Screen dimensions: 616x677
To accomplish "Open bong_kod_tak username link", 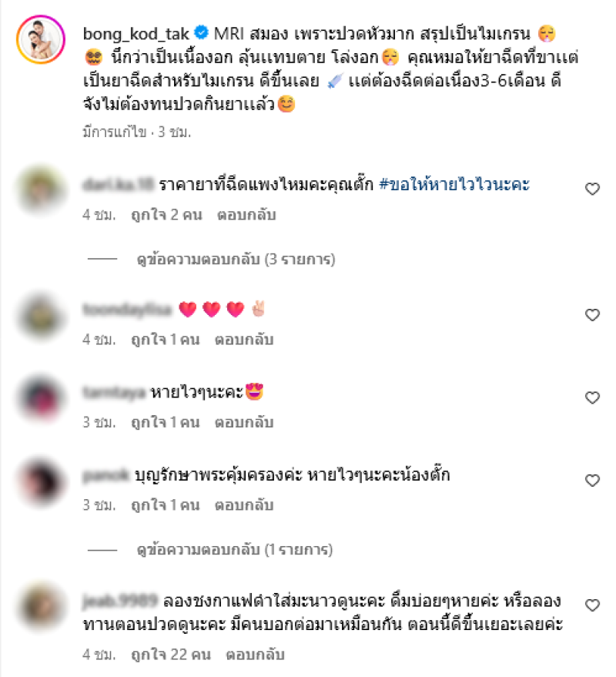I will tap(136, 34).
